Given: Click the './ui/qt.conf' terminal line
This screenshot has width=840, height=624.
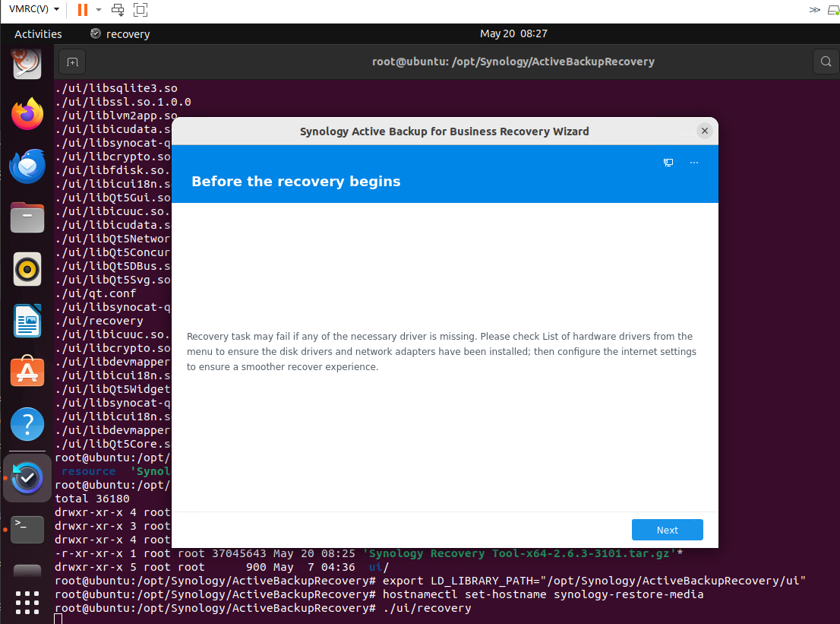Looking at the screenshot, I should pos(96,293).
